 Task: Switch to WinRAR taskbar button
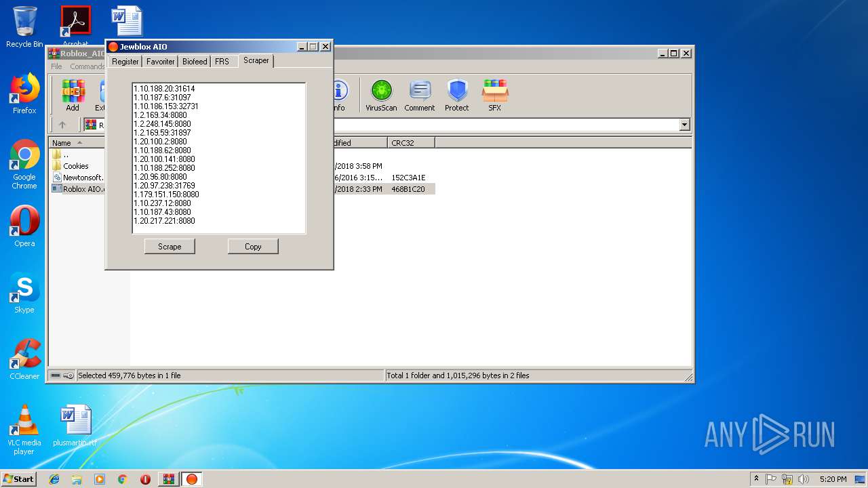[x=168, y=479]
